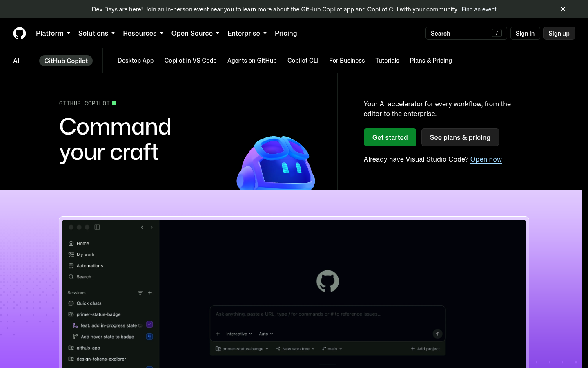
Task: Open the Platform dropdown menu
Action: tap(53, 33)
